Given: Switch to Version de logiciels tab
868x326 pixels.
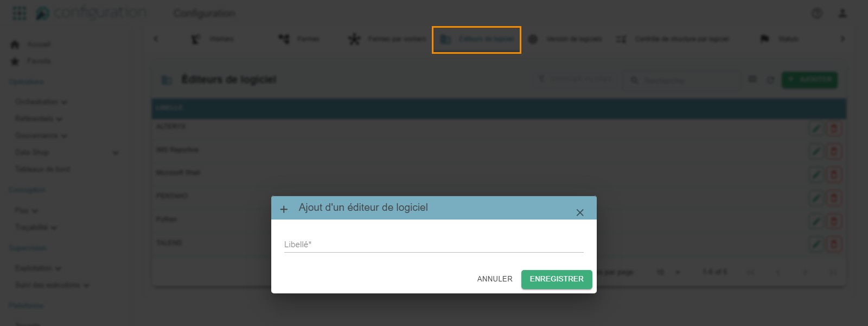Looking at the screenshot, I should [565, 39].
